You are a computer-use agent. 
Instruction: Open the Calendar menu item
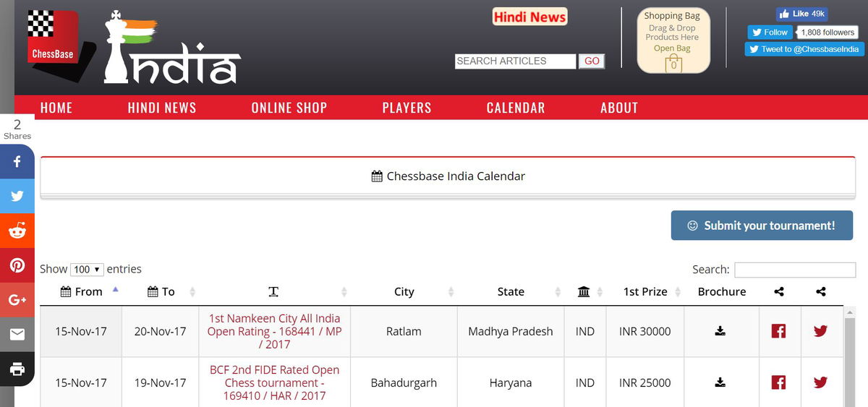pyautogui.click(x=515, y=108)
